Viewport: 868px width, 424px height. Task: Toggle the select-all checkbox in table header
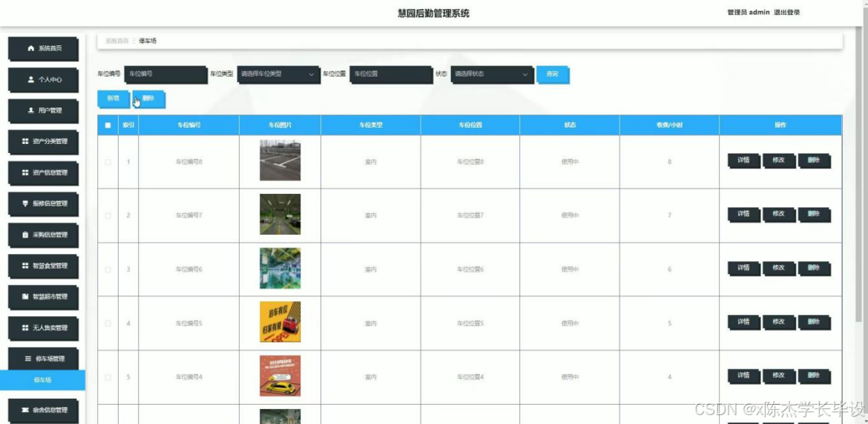pyautogui.click(x=108, y=125)
